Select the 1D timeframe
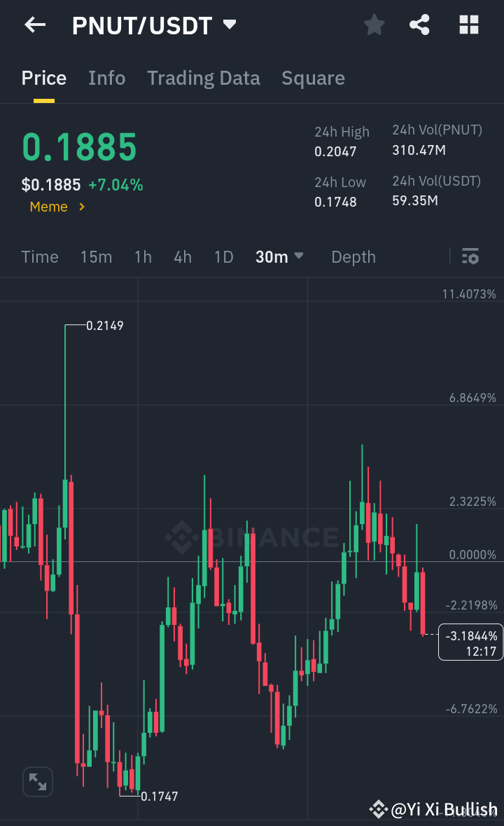Viewport: 504px width, 826px height. [x=223, y=257]
